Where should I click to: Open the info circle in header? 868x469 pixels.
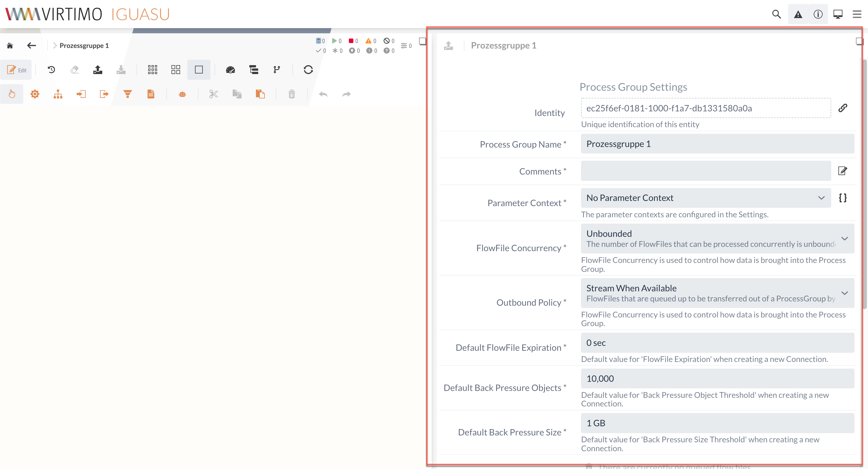(818, 14)
